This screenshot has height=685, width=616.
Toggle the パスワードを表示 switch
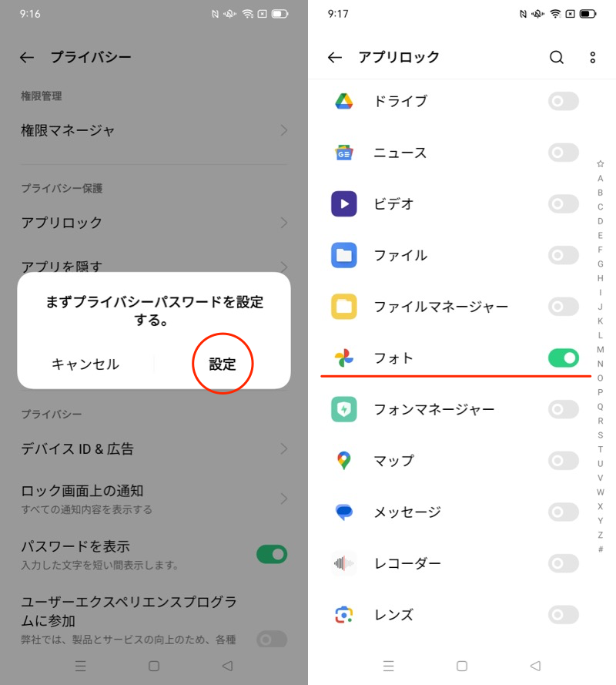pos(271,554)
